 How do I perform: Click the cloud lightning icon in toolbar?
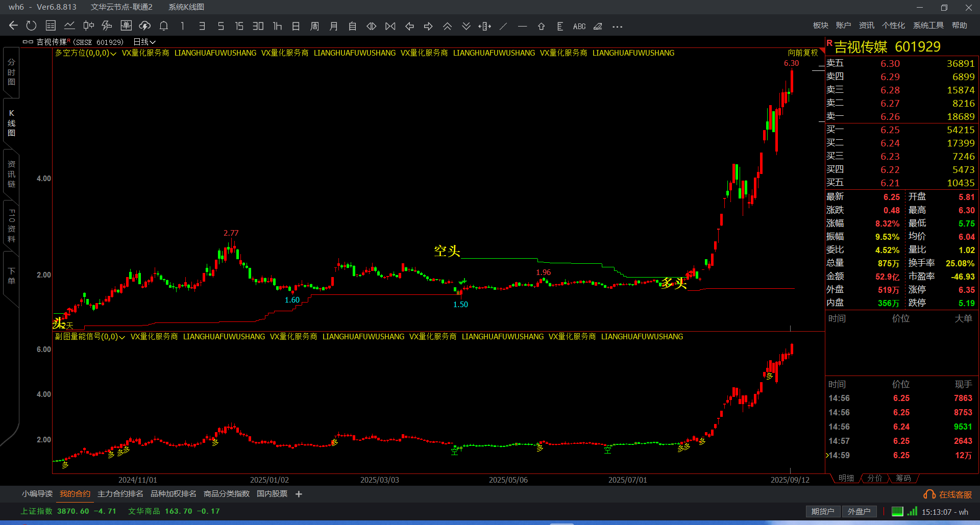[x=145, y=26]
